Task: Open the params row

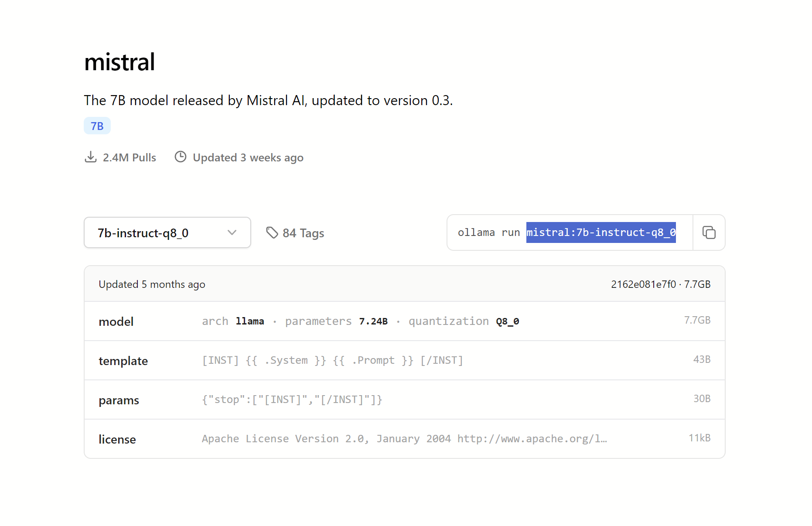Action: point(405,400)
